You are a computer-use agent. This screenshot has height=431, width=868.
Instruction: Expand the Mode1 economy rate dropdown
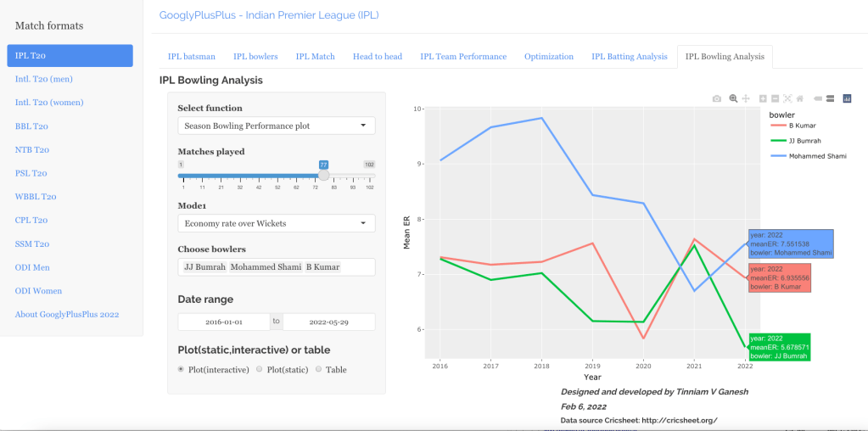(276, 223)
